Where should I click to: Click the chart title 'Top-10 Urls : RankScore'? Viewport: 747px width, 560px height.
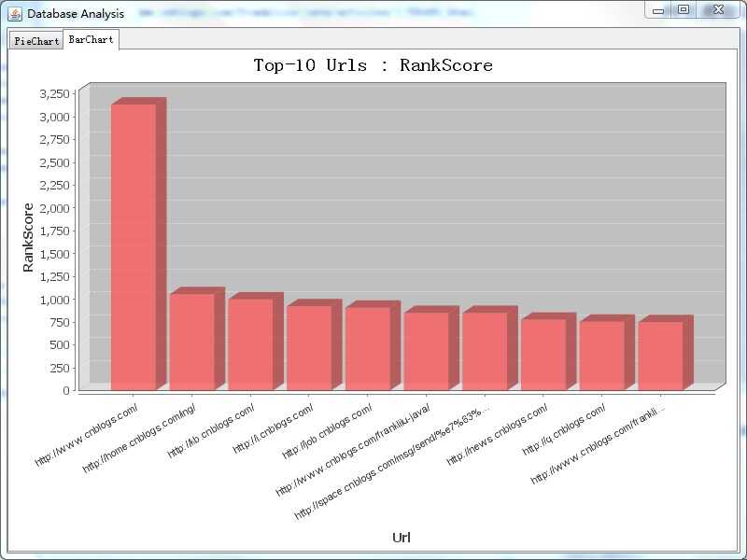click(373, 65)
